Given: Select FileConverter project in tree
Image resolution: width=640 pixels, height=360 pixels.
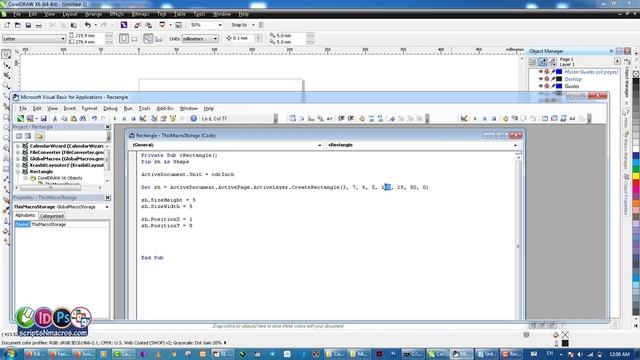Looking at the screenshot, I should [x=67, y=152].
